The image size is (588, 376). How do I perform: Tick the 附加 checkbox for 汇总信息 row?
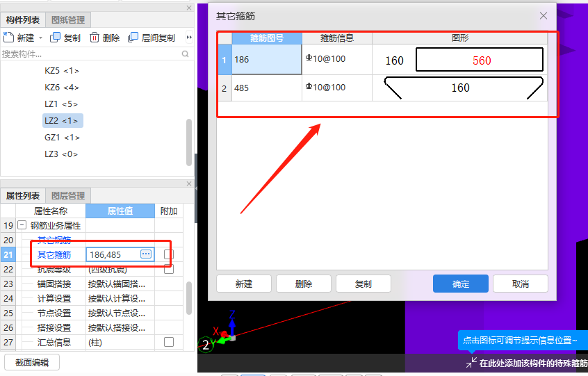coord(169,342)
